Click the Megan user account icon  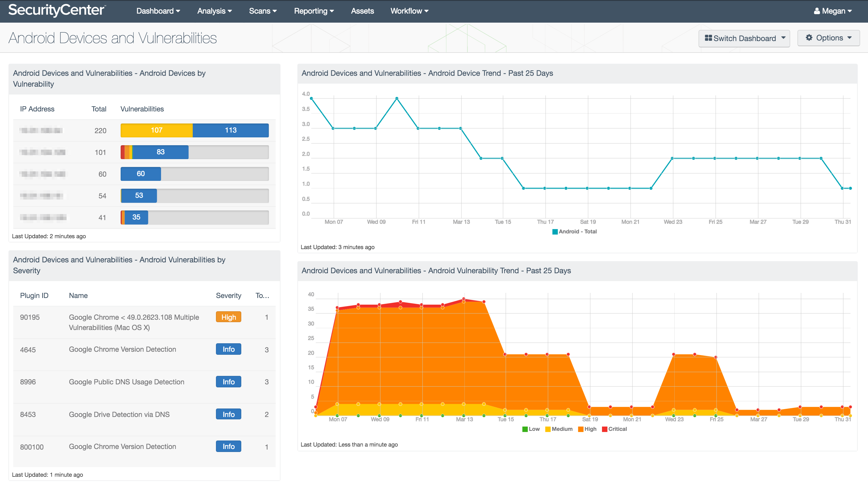(x=822, y=11)
